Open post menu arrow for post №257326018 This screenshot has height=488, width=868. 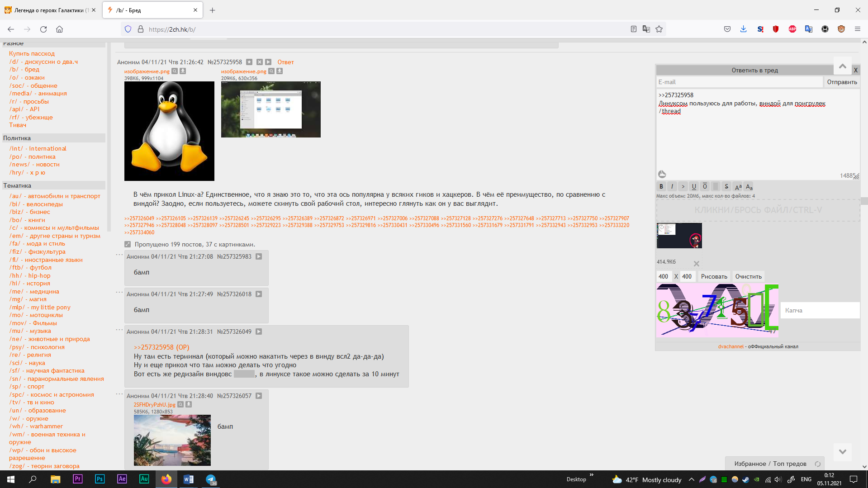pyautogui.click(x=259, y=294)
